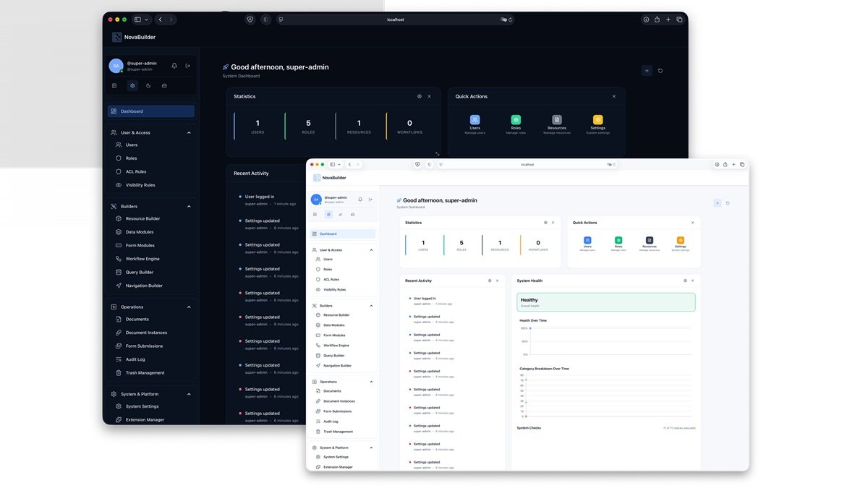Collapse the Builders section in the sidebar
This screenshot has height=488, width=868.
pyautogui.click(x=189, y=205)
